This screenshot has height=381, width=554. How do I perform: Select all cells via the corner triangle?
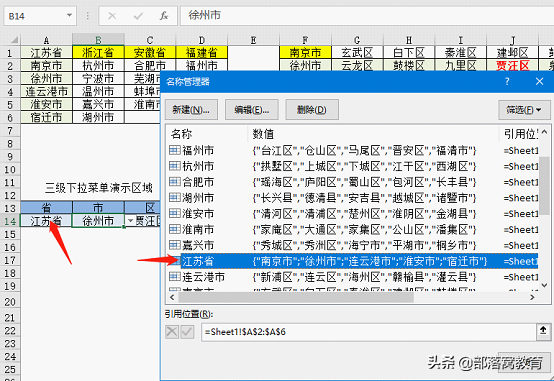pos(14,40)
